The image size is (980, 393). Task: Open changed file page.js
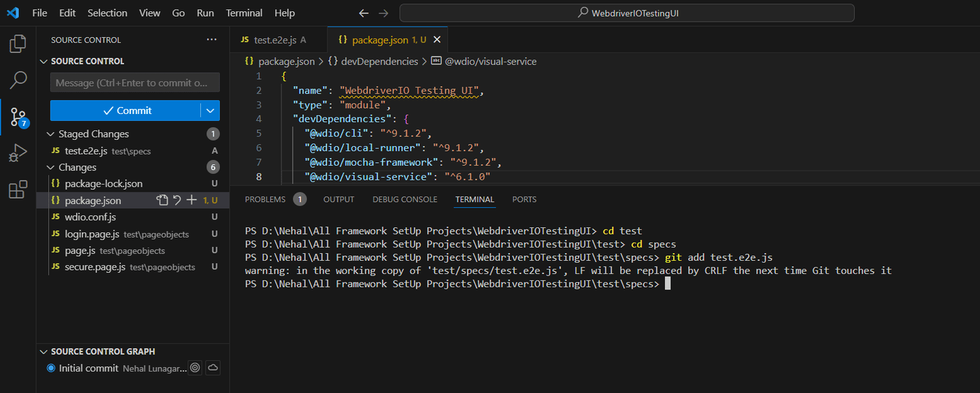pos(133,250)
